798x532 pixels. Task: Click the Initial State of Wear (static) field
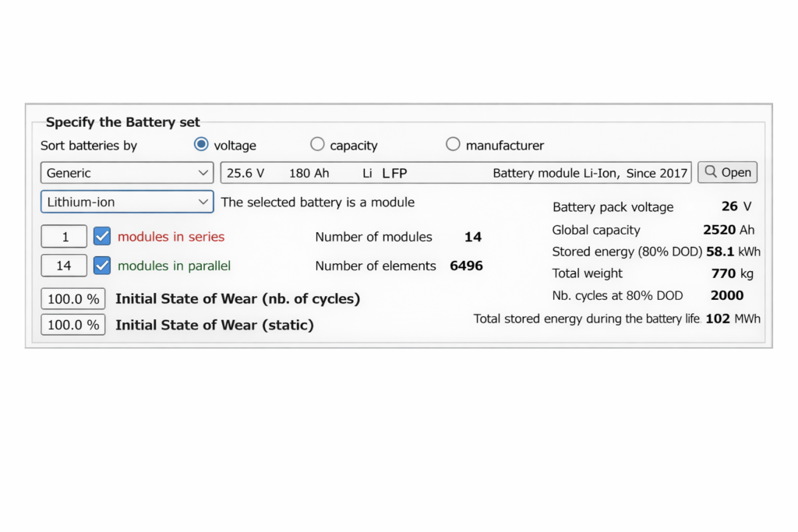72,325
